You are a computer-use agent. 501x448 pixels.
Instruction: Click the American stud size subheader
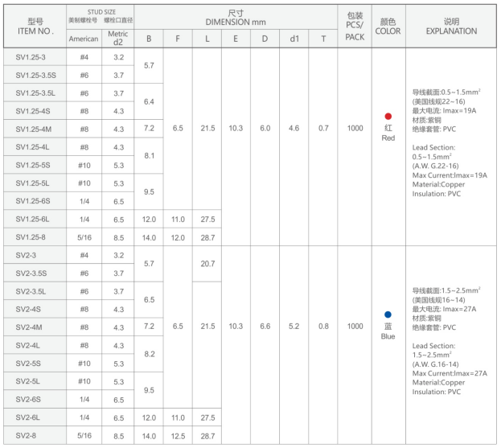tap(83, 39)
